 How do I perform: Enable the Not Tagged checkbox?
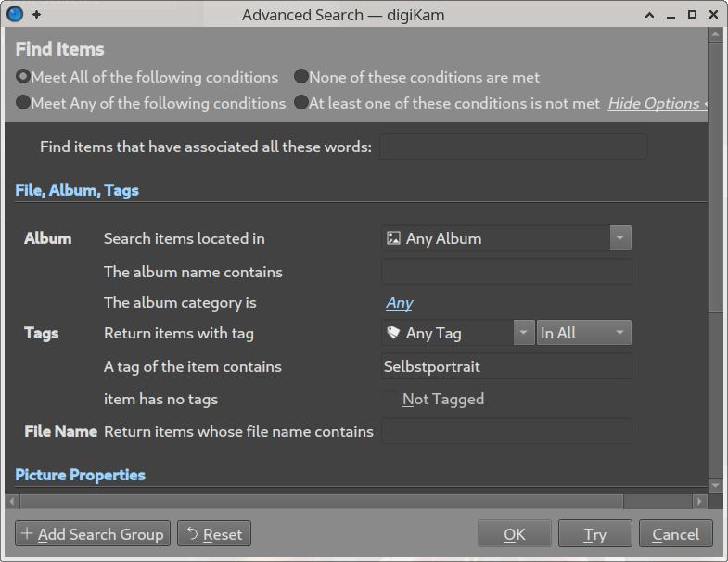389,399
